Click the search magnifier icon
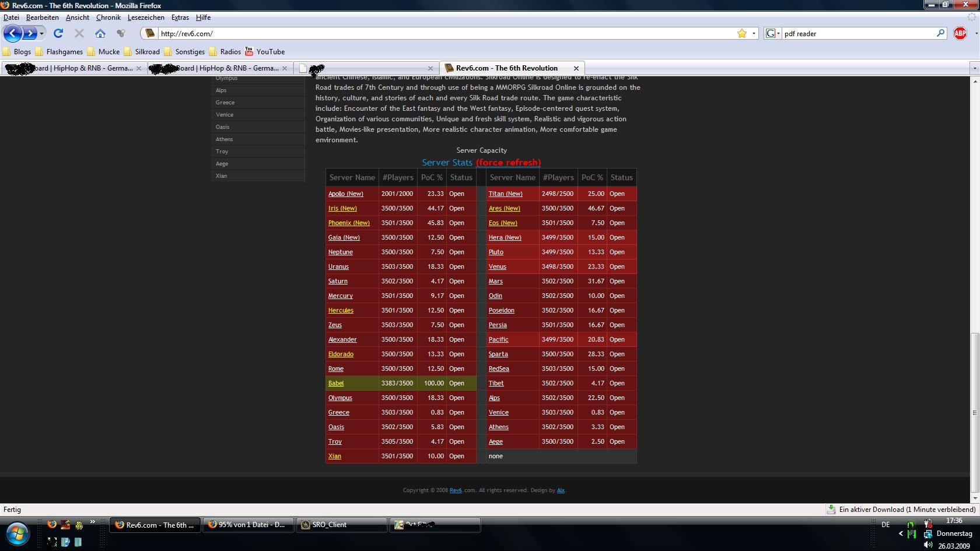Viewport: 980px width, 551px height. pyautogui.click(x=940, y=33)
